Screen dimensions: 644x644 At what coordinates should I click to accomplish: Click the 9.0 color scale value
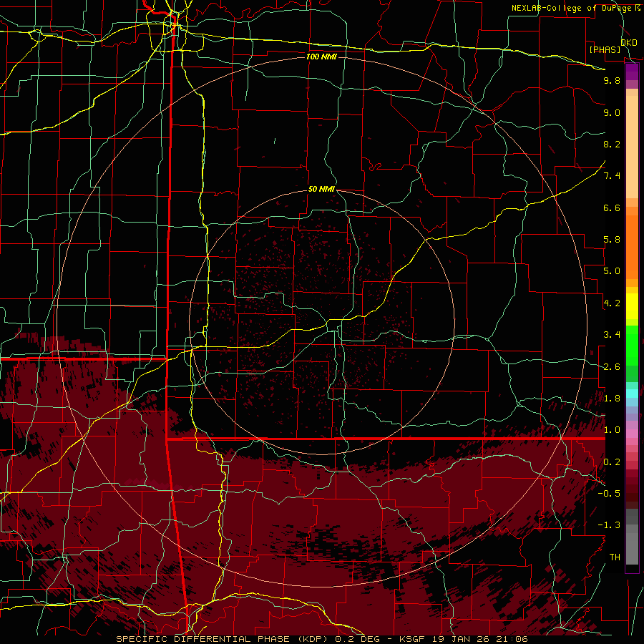coord(612,112)
